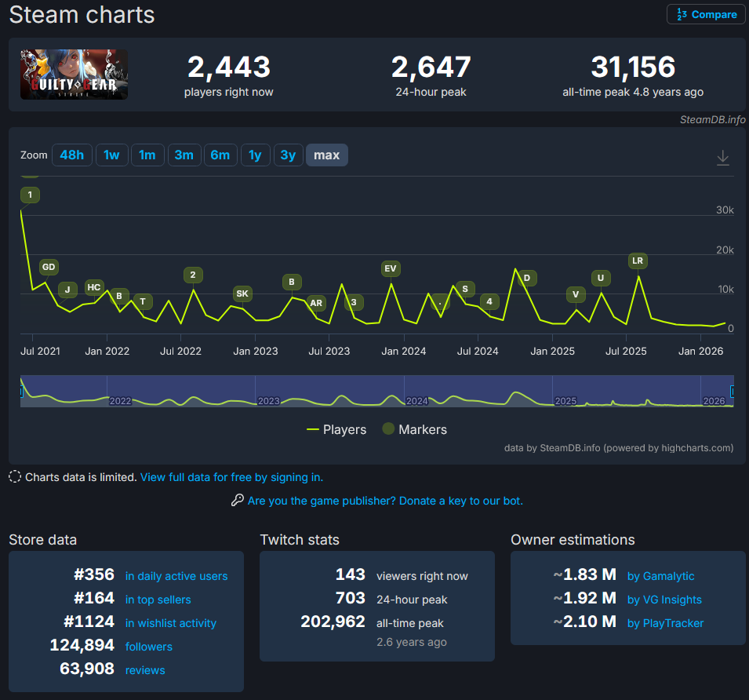Click the V chart marker
Image resolution: width=749 pixels, height=700 pixels.
(576, 294)
